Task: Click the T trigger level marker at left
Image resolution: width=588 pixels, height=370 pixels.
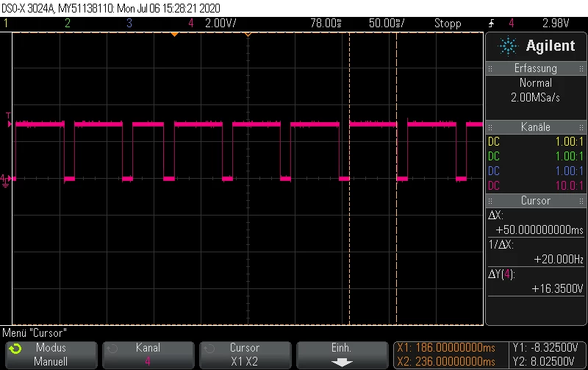Action: (x=9, y=120)
